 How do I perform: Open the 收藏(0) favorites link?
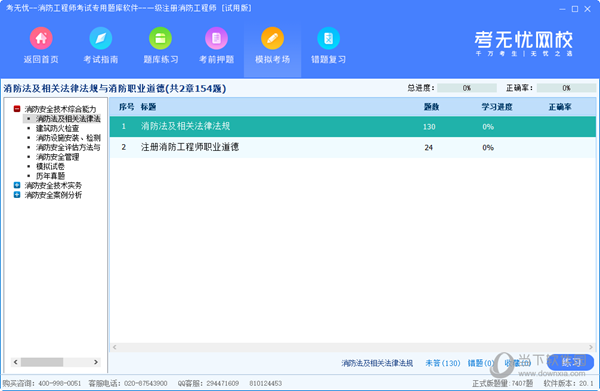click(x=517, y=363)
